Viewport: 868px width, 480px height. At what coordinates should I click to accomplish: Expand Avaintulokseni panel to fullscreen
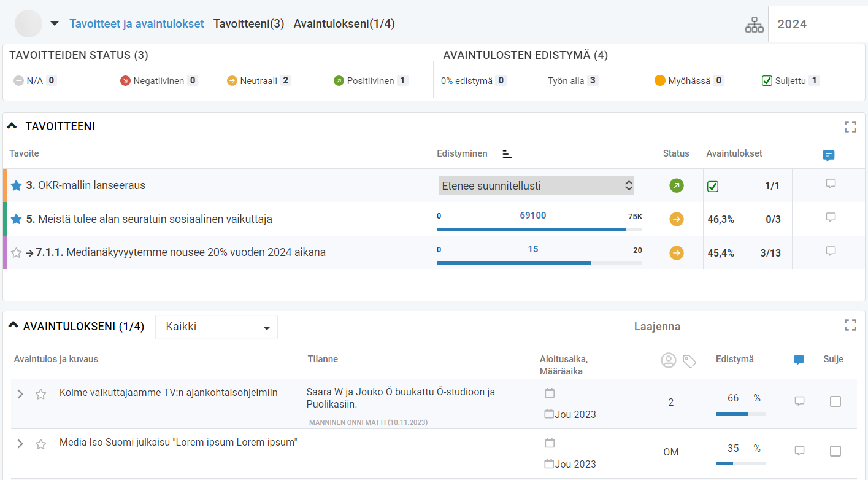click(850, 325)
